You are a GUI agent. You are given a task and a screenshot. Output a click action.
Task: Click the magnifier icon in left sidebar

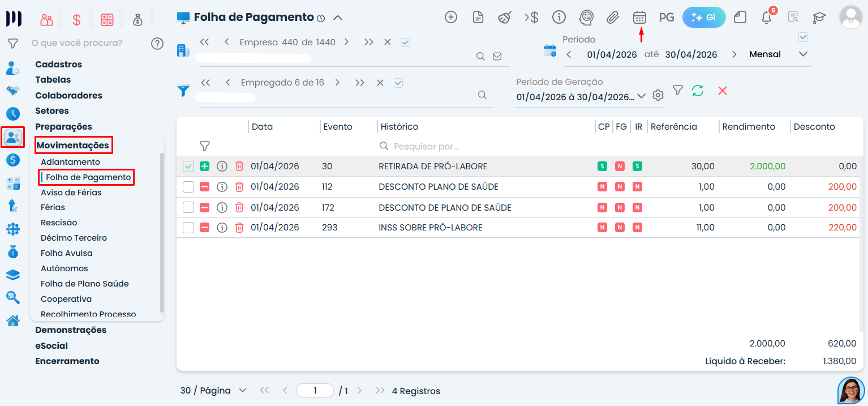point(13,297)
